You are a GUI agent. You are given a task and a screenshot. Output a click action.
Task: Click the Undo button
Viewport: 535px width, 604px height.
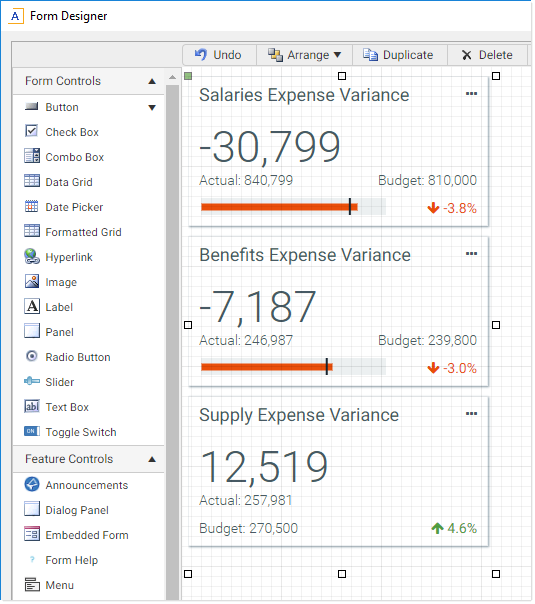click(219, 55)
